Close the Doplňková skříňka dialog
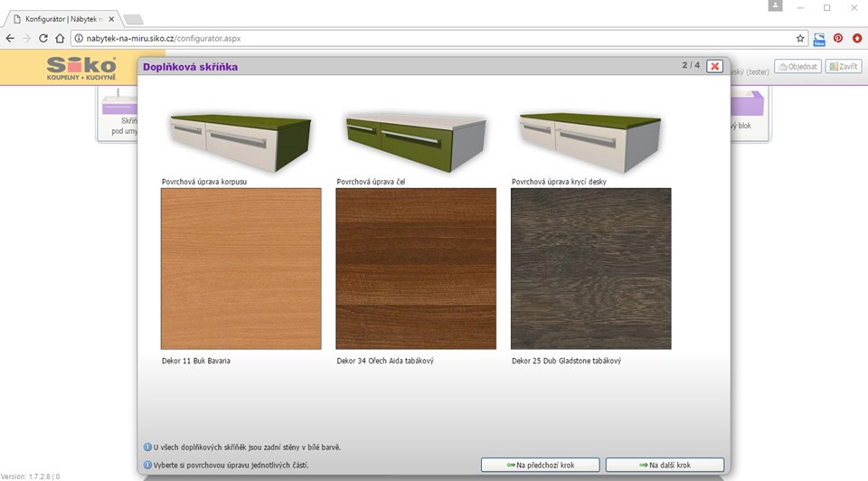The height and width of the screenshot is (481, 868). coord(714,66)
